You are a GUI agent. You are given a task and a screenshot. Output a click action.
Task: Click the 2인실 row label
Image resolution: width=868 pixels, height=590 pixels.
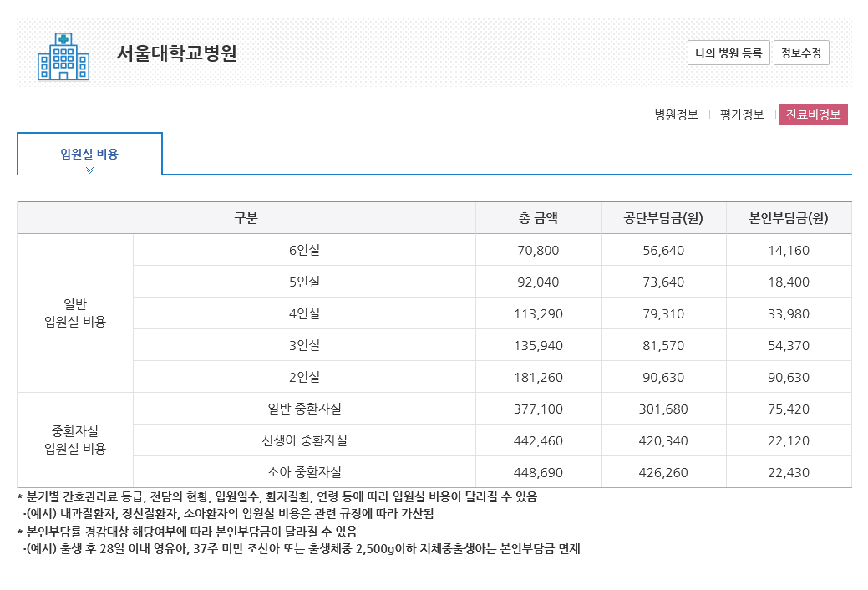(x=304, y=377)
